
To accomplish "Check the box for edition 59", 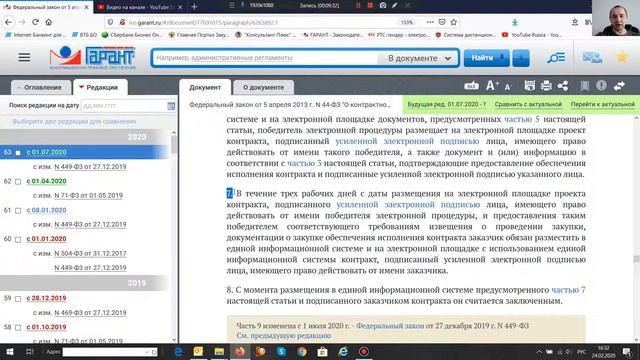I will click(18, 299).
